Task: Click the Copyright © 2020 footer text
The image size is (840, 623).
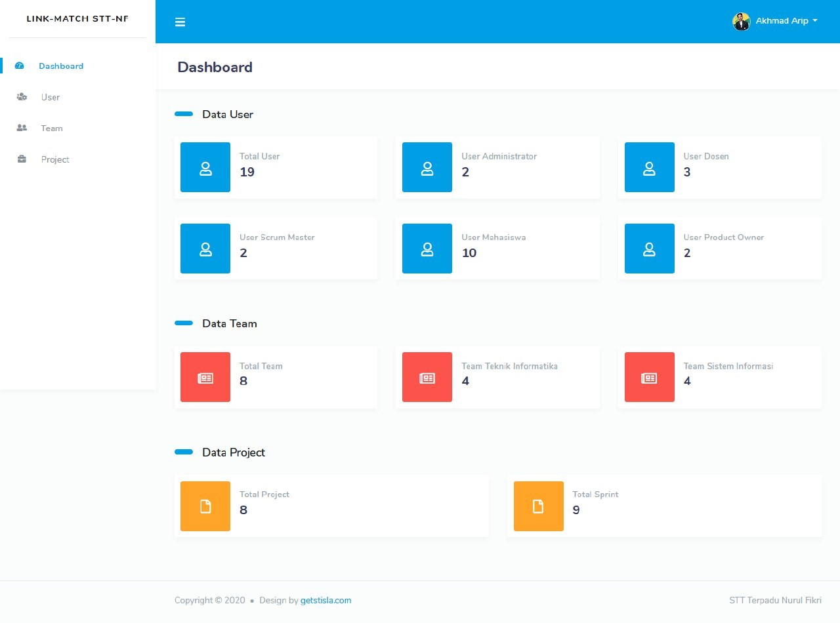Action: [210, 600]
